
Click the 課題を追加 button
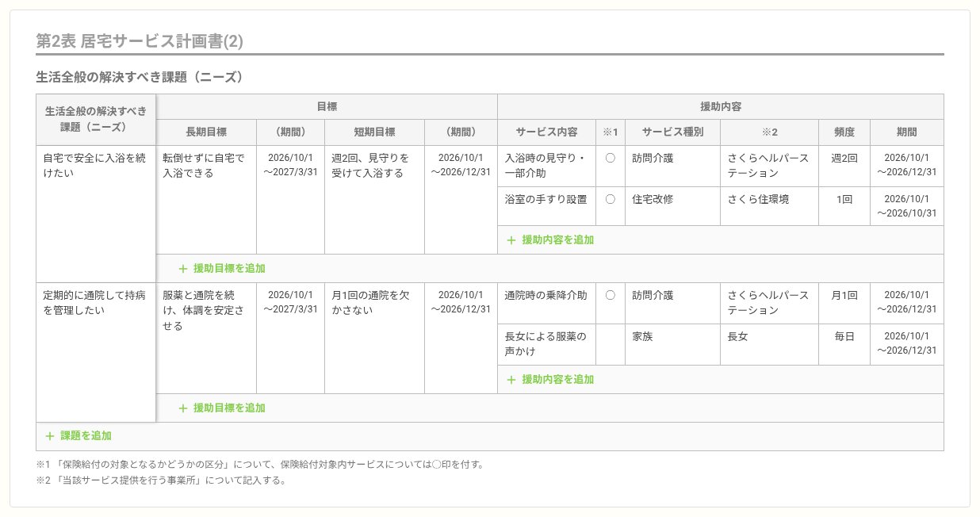point(78,436)
